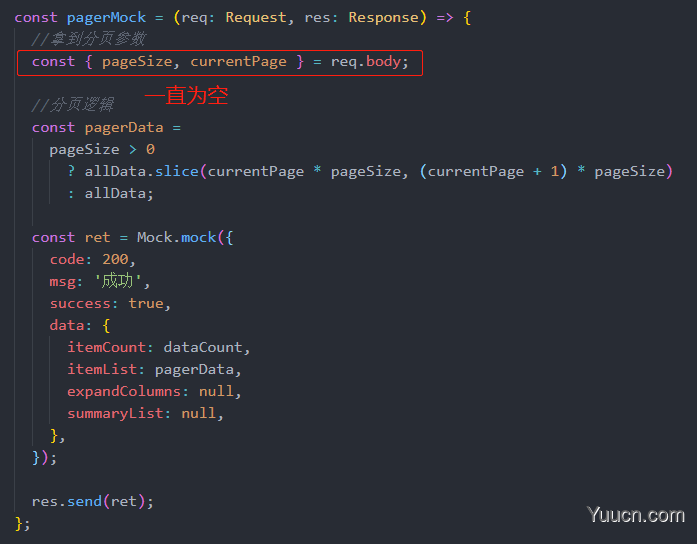Click 'summaryList: null,' property
The height and width of the screenshot is (544, 697).
pos(145,413)
